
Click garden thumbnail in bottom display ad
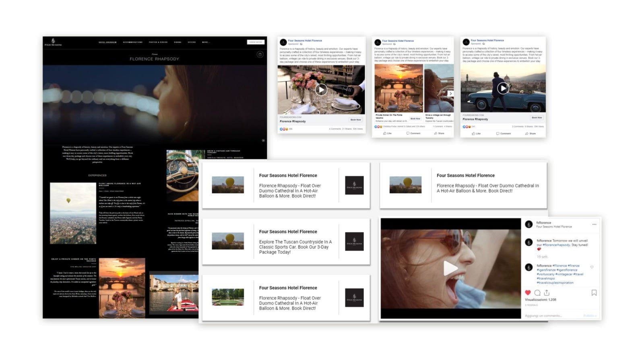coord(228,297)
